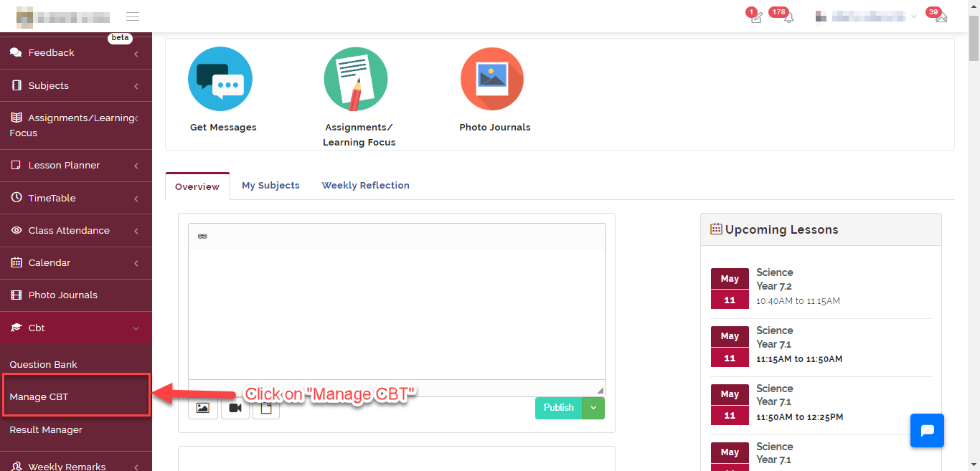
Task: Open the bell notifications with badge 178
Action: pyautogui.click(x=788, y=17)
